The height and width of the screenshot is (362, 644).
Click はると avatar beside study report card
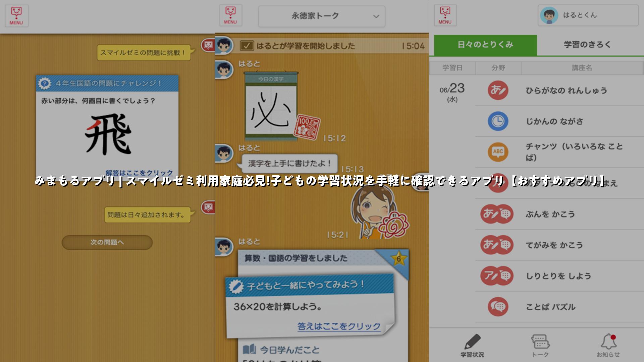tap(224, 247)
